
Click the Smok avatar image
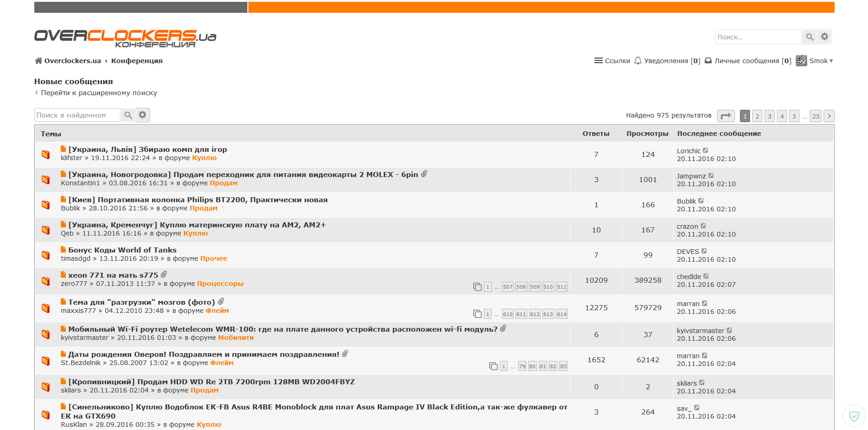click(x=801, y=60)
